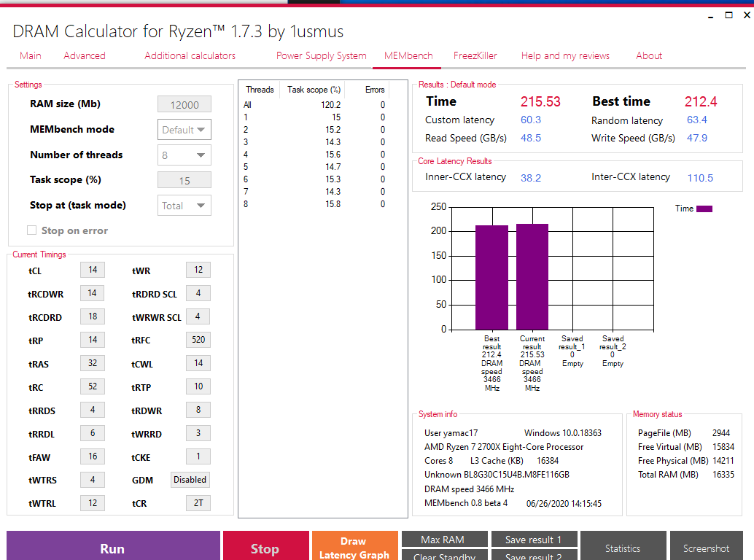Screen dimensions: 754x560
Task: Click the purple Run button
Action: tap(113, 548)
